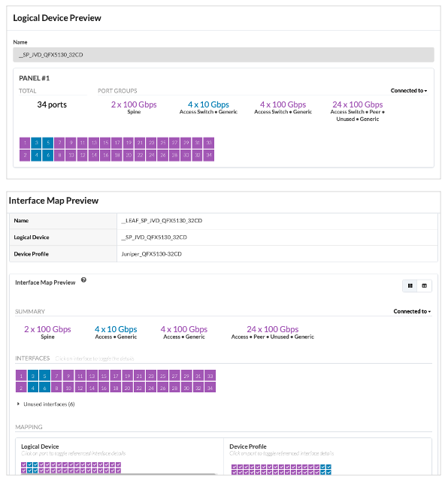Image resolution: width=448 pixels, height=481 pixels.
Task: Select port 7 in Panel #1
Action: click(59, 143)
